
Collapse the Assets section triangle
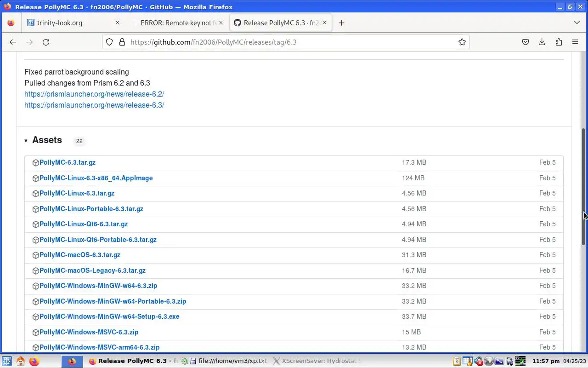point(26,141)
